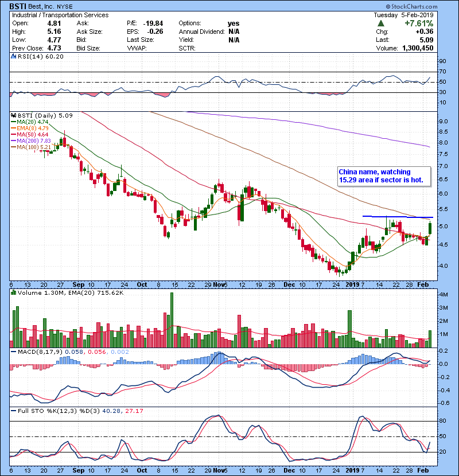Click the stochastic %D value 27.17

point(134,411)
